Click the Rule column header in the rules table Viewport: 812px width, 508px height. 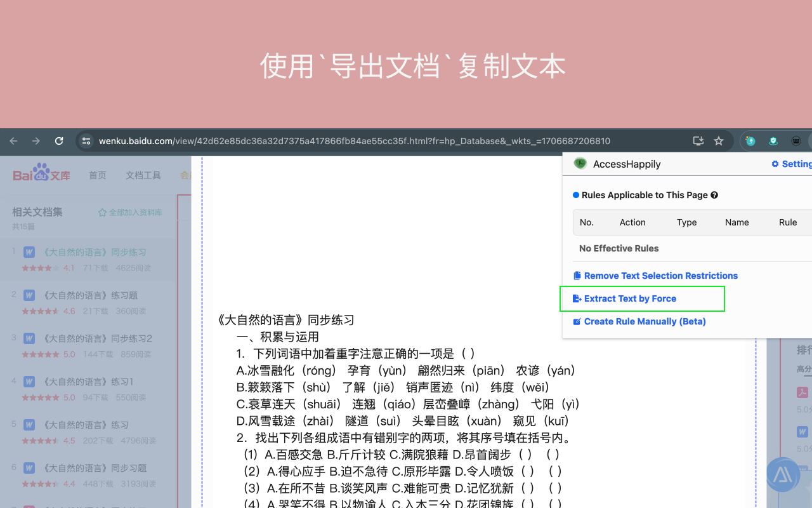788,222
